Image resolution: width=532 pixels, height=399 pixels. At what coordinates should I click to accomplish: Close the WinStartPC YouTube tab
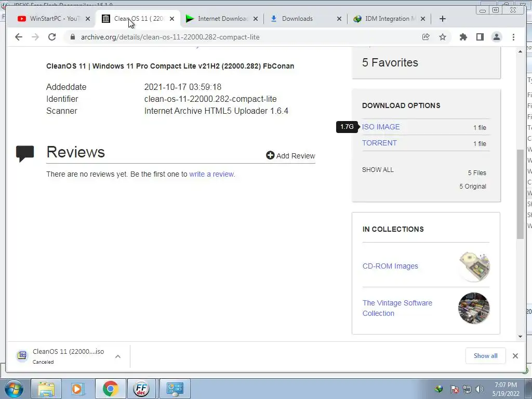[x=88, y=19]
